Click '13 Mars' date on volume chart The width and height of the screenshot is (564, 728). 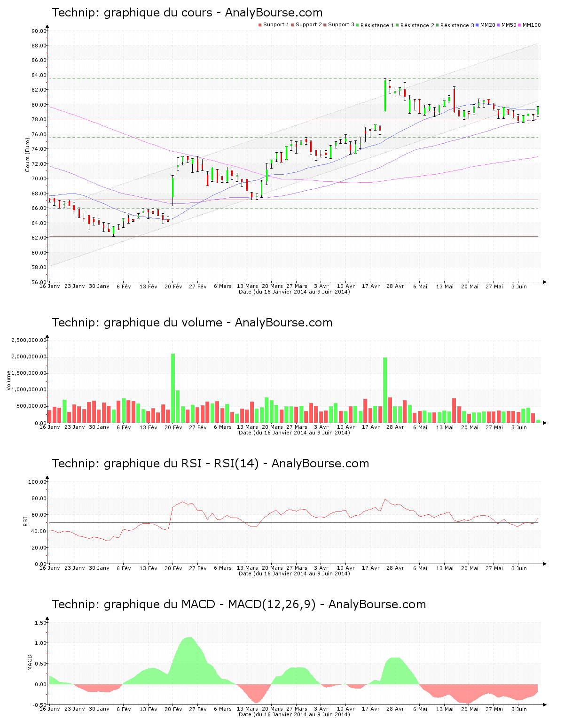click(247, 427)
